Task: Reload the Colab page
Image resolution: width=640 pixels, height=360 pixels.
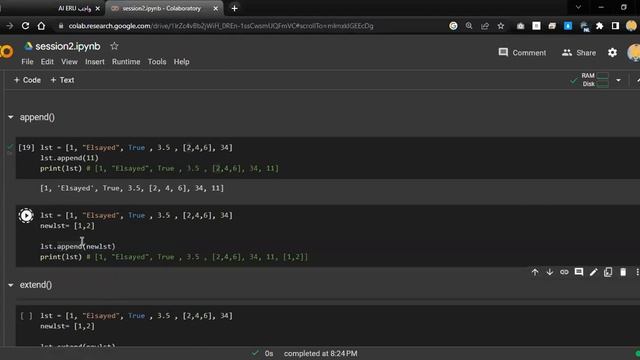Action: [25, 26]
